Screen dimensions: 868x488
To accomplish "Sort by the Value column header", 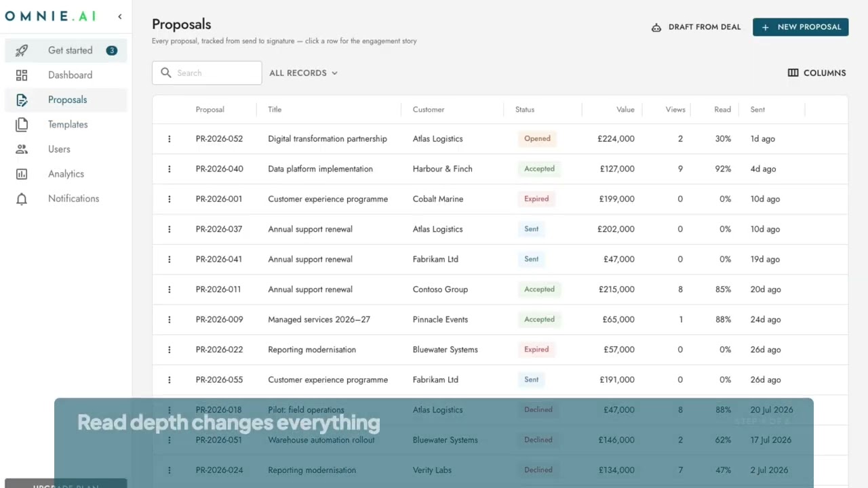I will pyautogui.click(x=625, y=109).
